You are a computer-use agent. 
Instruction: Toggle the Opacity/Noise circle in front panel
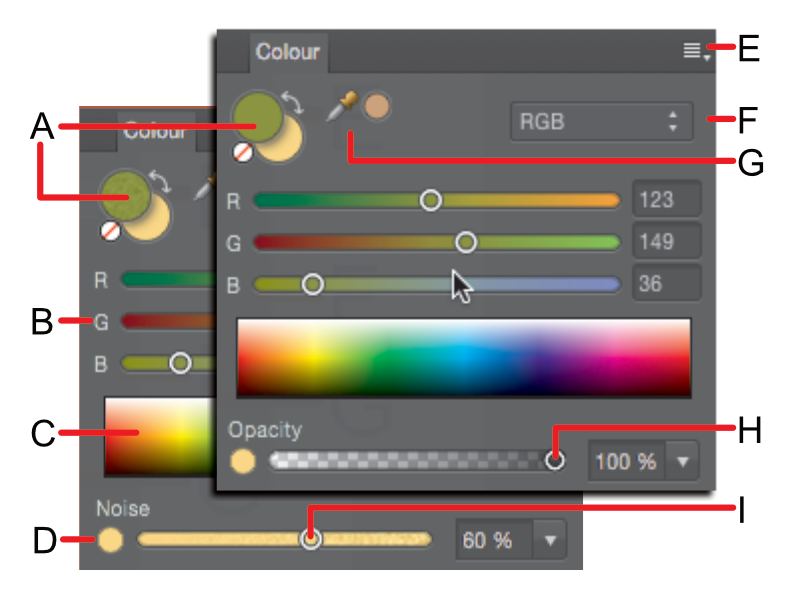243,461
